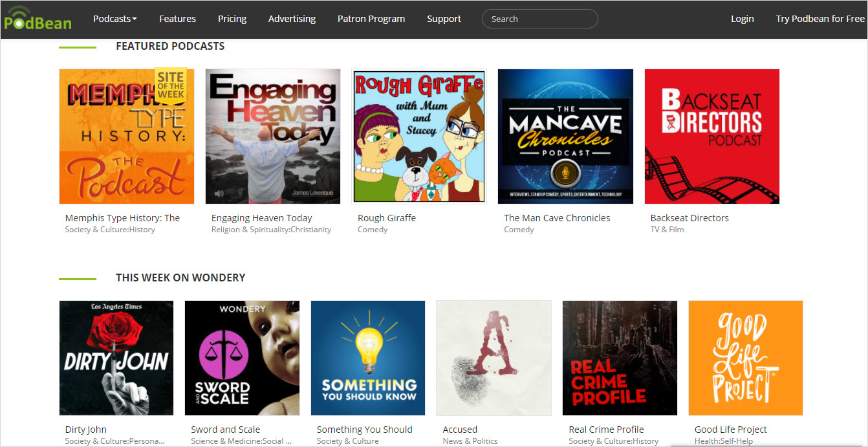868x447 pixels.
Task: Open Dirty John podcast cover
Action: point(116,358)
